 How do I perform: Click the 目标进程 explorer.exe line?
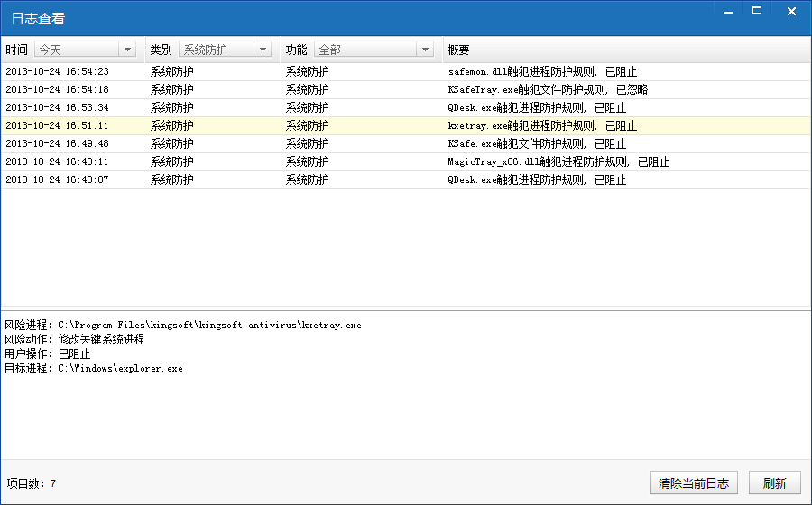click(93, 368)
